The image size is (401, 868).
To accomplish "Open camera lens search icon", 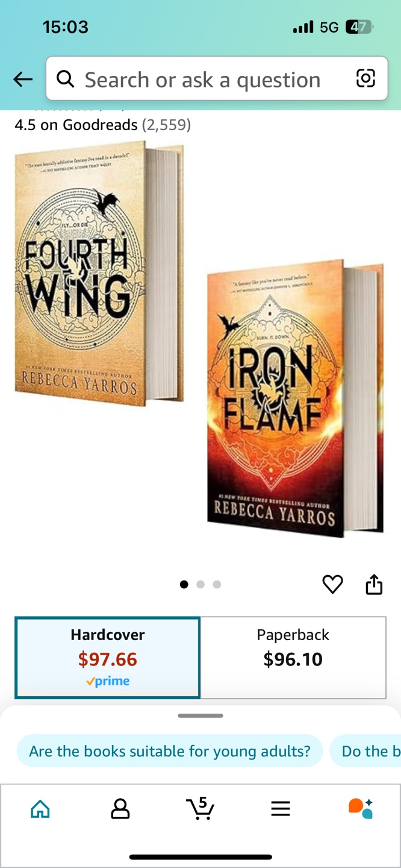I will (365, 78).
